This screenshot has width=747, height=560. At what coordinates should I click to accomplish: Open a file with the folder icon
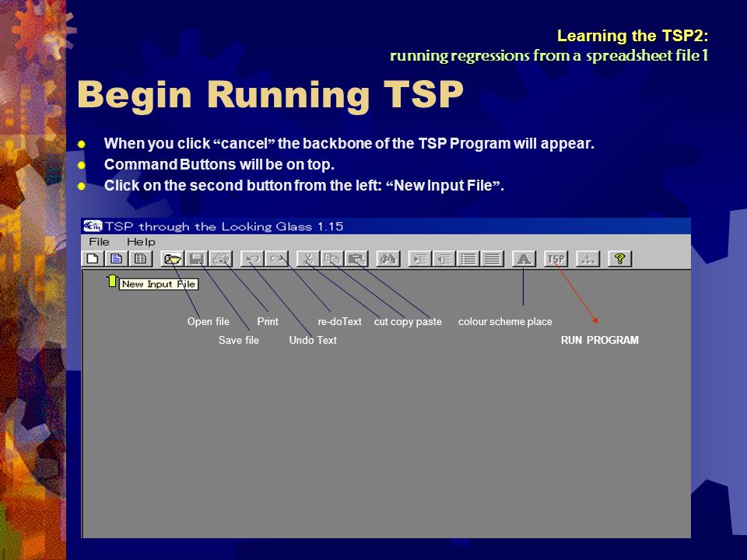click(x=173, y=258)
